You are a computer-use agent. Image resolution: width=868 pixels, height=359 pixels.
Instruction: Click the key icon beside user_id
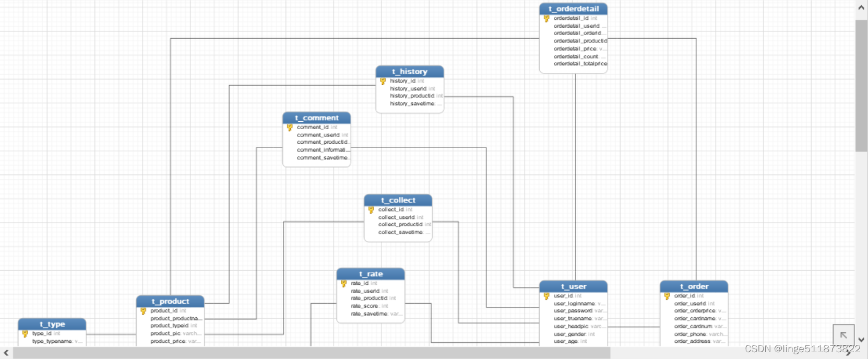coord(546,296)
